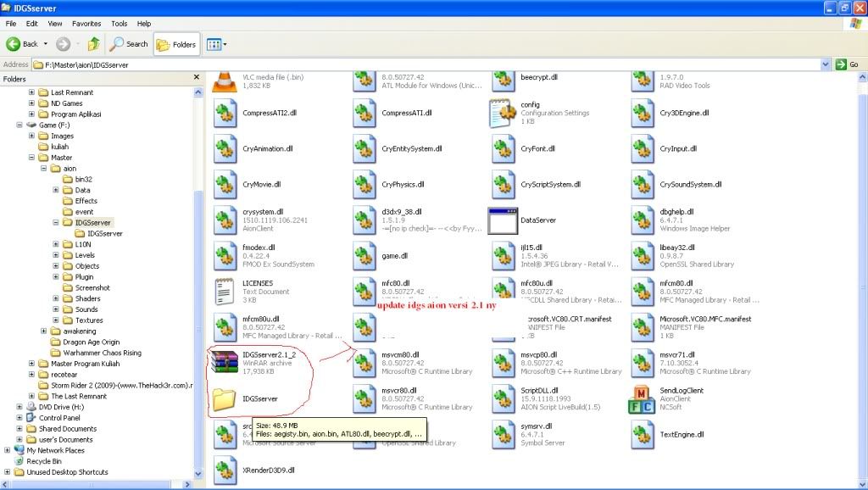Expand the L10N folder tree node
This screenshot has height=490, width=868.
click(x=56, y=244)
